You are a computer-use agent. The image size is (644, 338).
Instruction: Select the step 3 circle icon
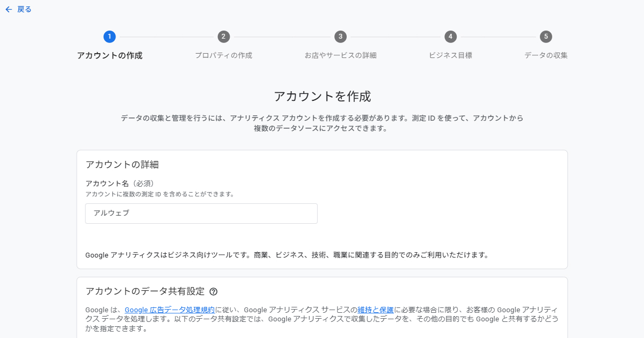click(x=340, y=36)
